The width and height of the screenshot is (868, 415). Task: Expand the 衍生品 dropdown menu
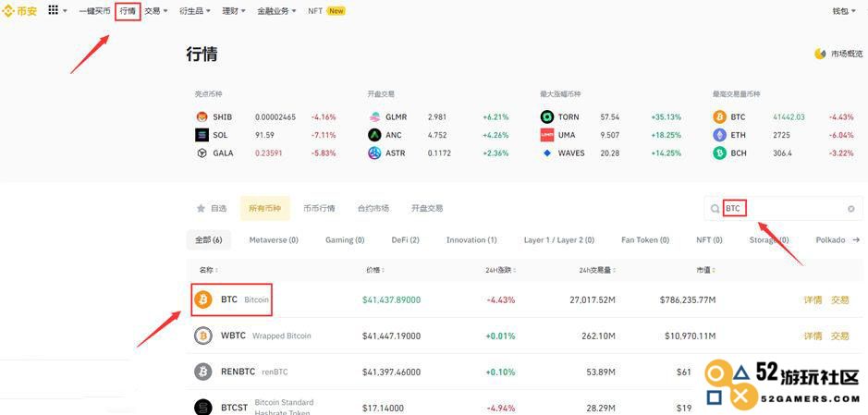click(195, 10)
